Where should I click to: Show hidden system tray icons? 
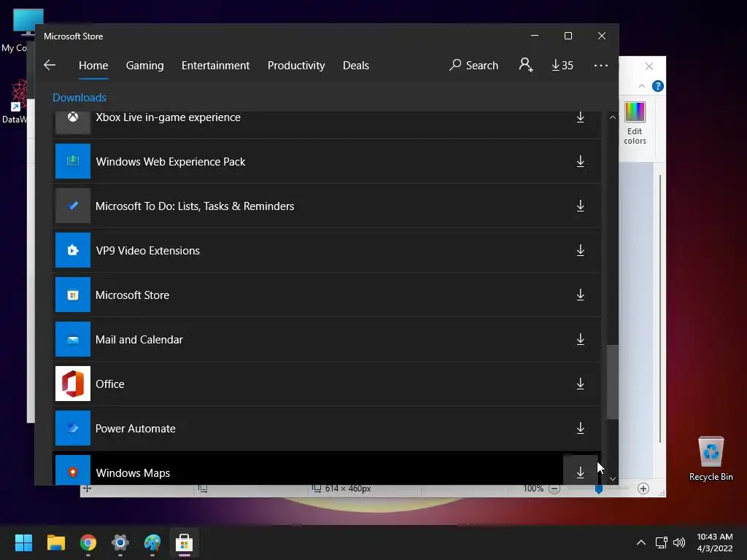click(641, 542)
